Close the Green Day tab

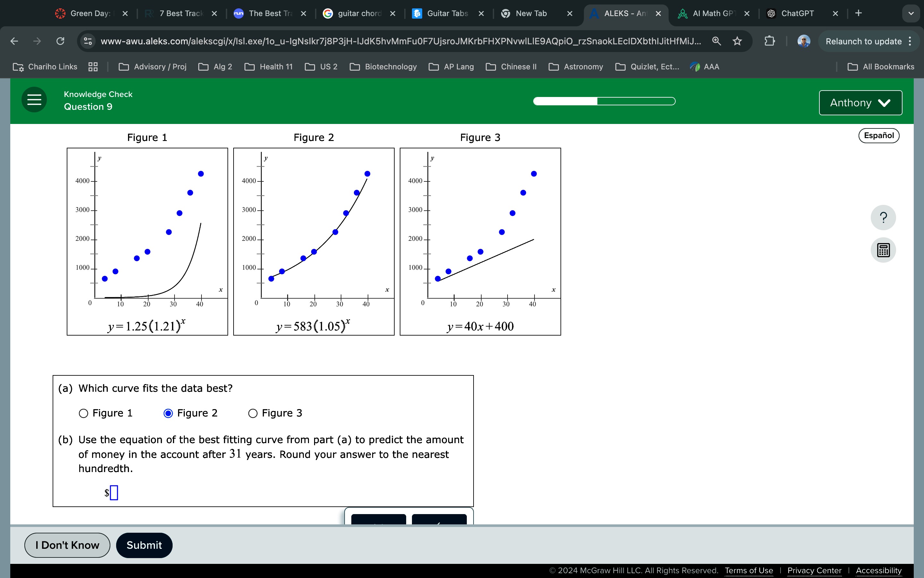click(x=125, y=13)
